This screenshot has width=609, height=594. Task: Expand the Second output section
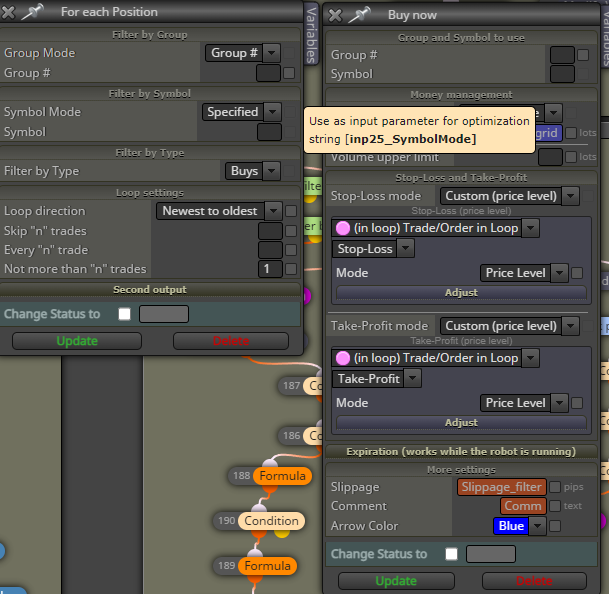[150, 289]
